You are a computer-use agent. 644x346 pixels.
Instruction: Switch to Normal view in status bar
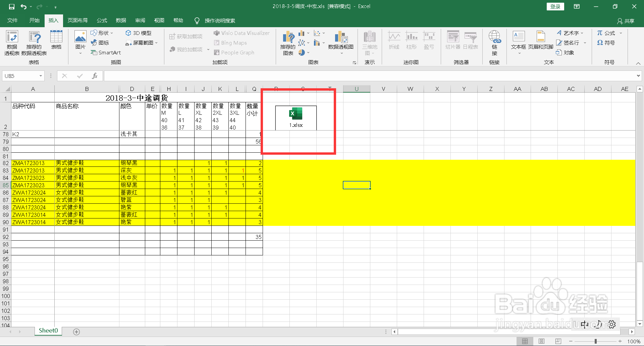525,341
